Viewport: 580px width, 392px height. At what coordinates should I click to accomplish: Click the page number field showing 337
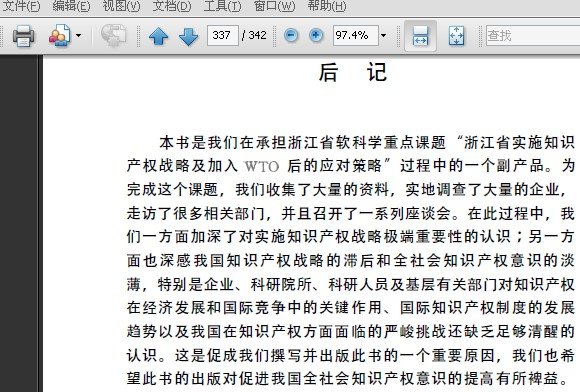click(223, 36)
